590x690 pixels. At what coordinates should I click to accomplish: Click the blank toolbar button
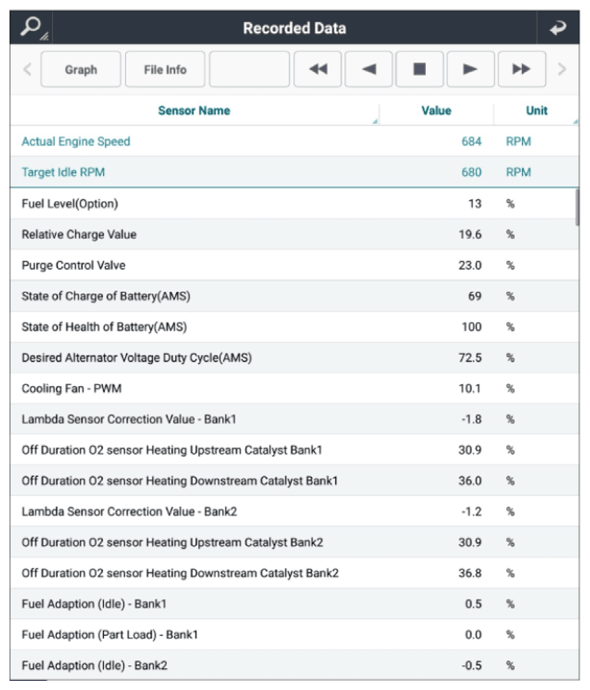(249, 69)
